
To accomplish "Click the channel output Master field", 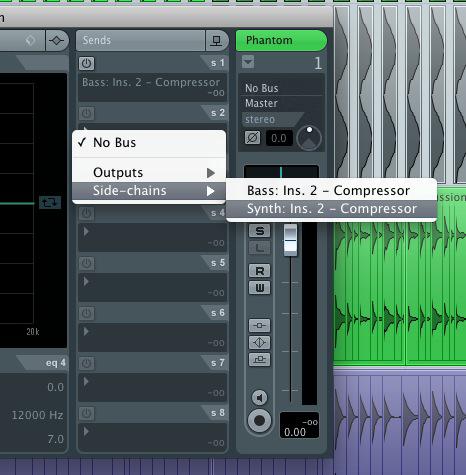I will [x=281, y=103].
